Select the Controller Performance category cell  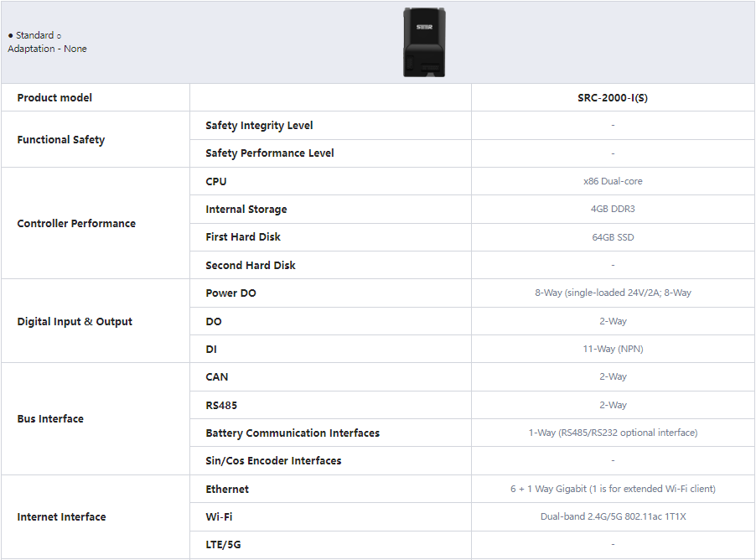point(76,224)
